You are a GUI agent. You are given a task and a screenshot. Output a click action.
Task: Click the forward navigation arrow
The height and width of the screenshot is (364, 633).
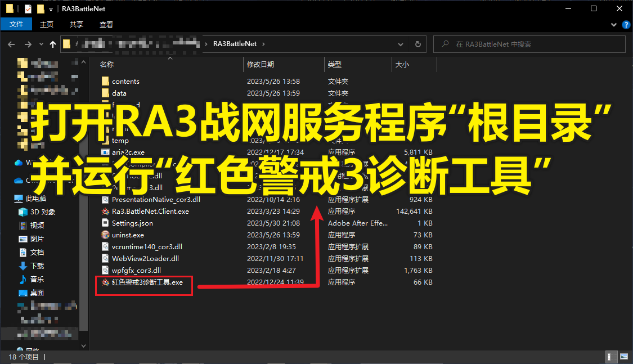point(28,44)
